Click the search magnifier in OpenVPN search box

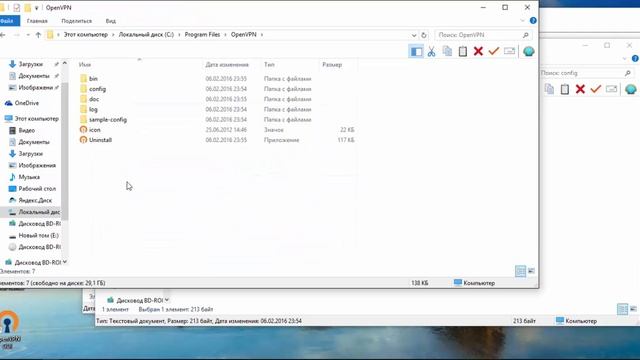526,35
